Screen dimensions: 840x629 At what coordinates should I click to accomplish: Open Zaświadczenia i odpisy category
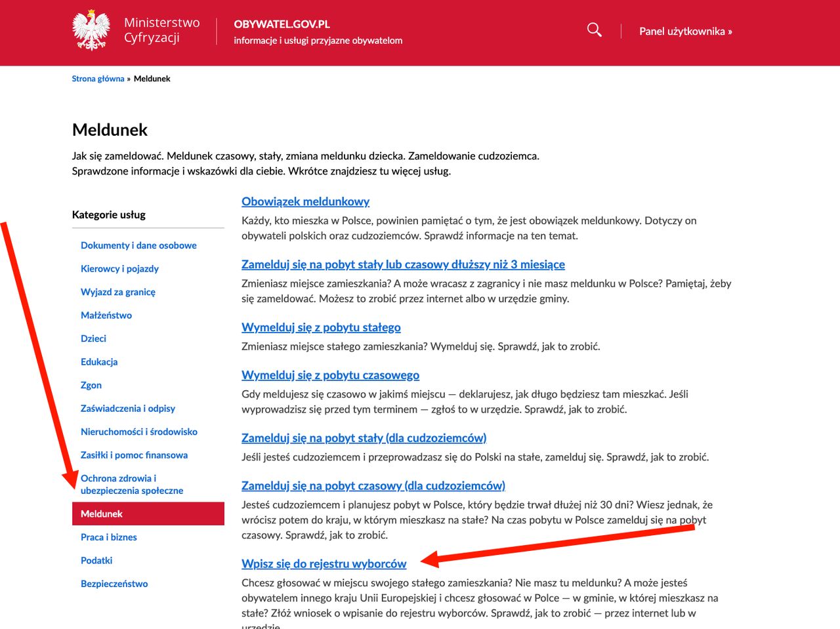[128, 409]
